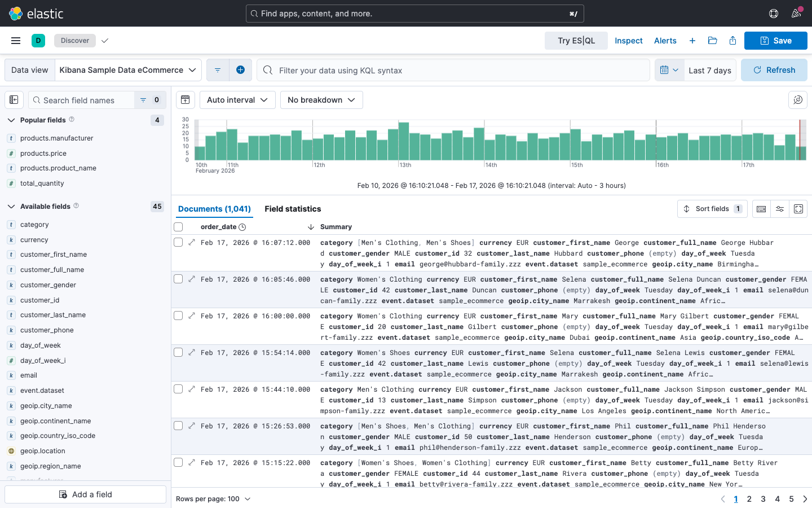The height and width of the screenshot is (508, 812).
Task: Open display options settings icon
Action: (x=780, y=209)
